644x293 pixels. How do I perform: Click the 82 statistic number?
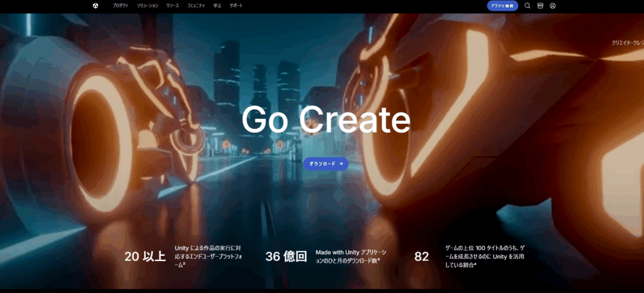pyautogui.click(x=421, y=257)
